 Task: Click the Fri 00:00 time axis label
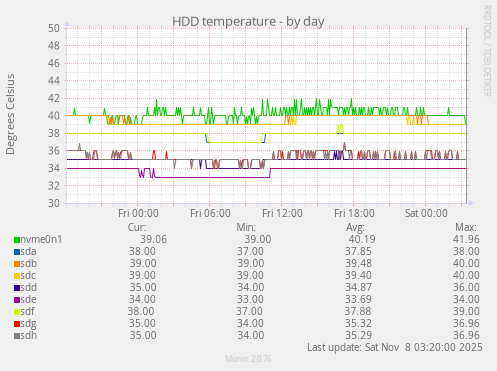[138, 213]
